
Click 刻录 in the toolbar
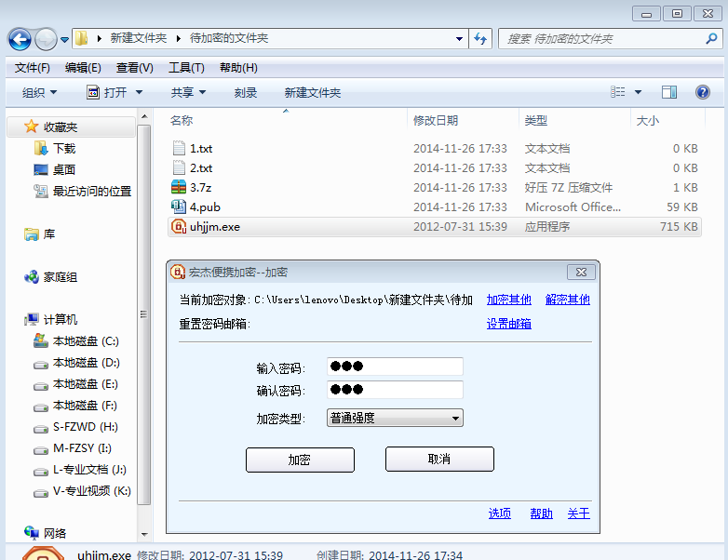245,93
